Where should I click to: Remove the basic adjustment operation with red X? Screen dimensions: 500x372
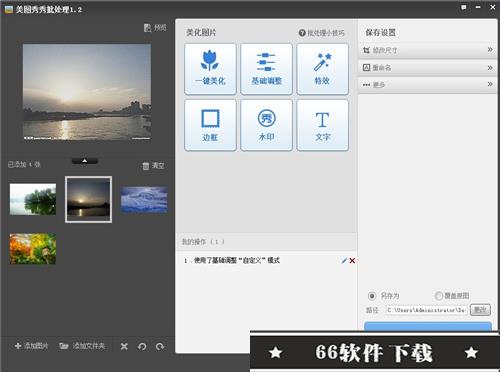pos(352,261)
